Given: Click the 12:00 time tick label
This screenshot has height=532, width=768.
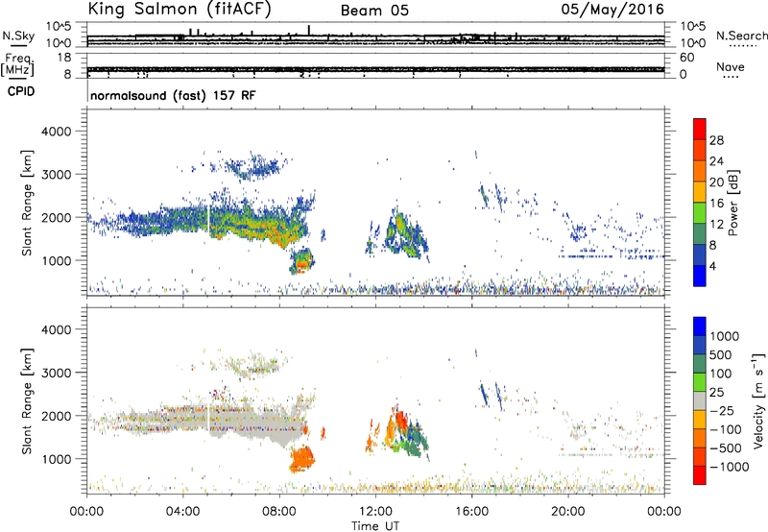Looking at the screenshot, I should click(375, 512).
